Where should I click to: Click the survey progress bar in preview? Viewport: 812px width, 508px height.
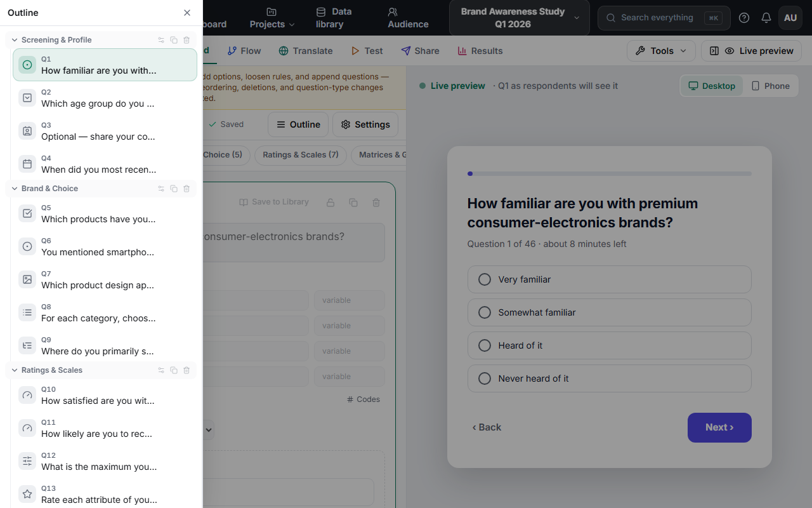[x=609, y=173]
